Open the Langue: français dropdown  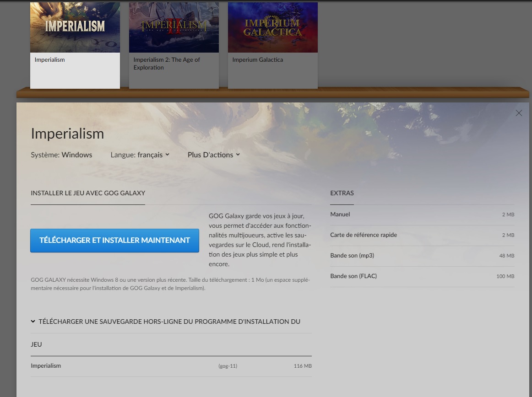tap(140, 155)
